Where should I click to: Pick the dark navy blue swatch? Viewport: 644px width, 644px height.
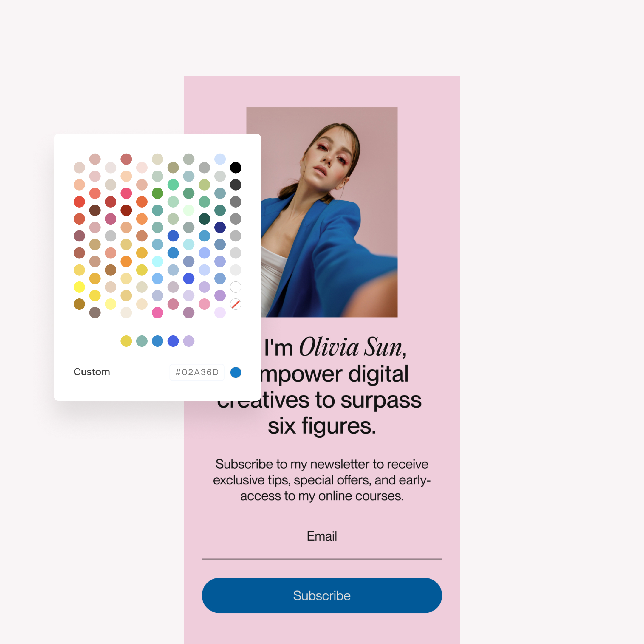(x=220, y=227)
